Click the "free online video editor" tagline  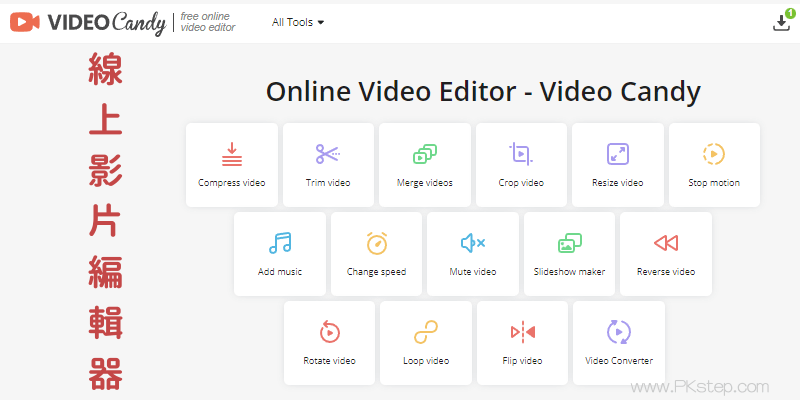coord(208,22)
